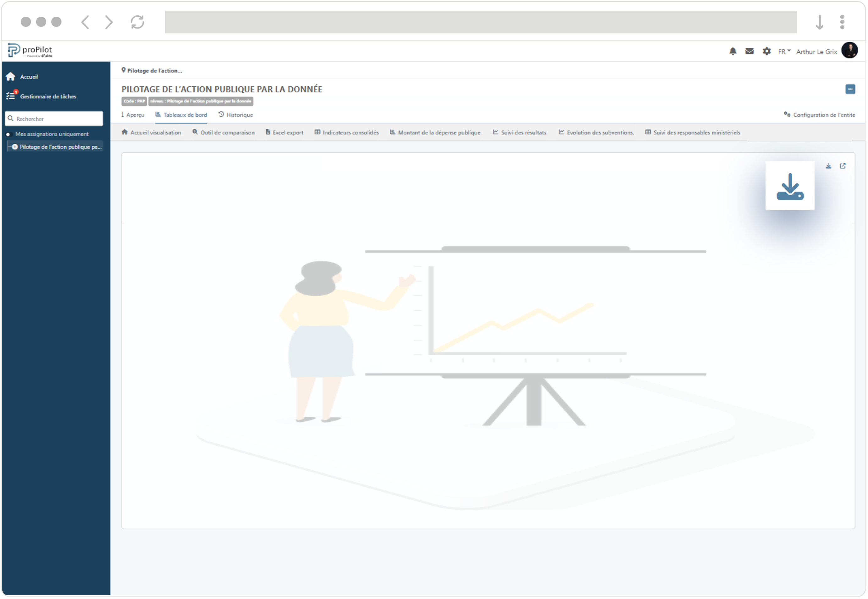Open the external link icon on the dashboard
Screen dimensions: 868x599
[x=843, y=165]
